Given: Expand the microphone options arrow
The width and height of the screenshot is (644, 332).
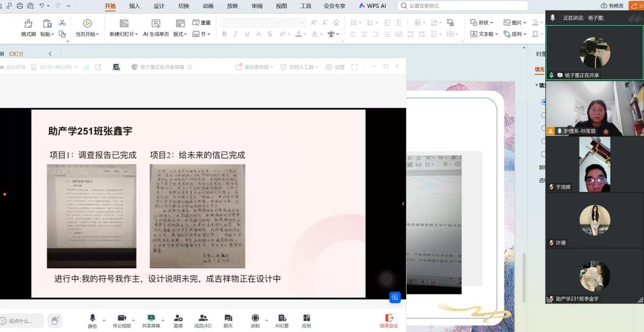Looking at the screenshot, I should [104, 320].
